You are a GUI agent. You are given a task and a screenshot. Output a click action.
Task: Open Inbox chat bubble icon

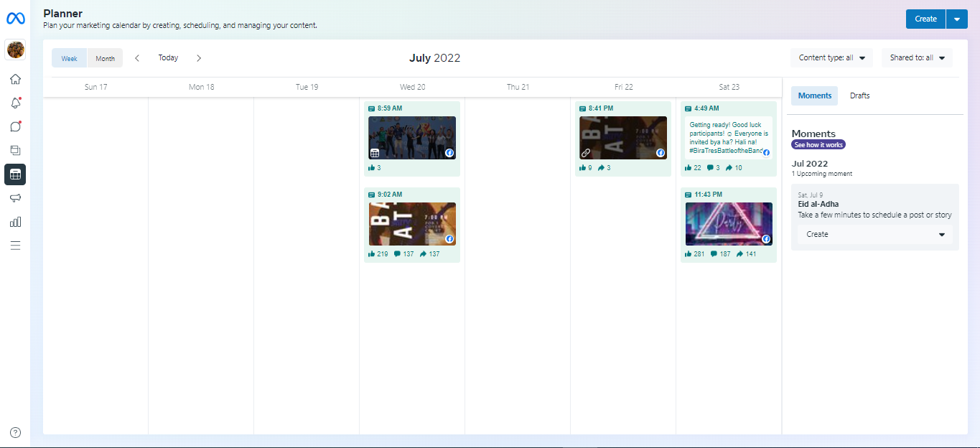[15, 126]
